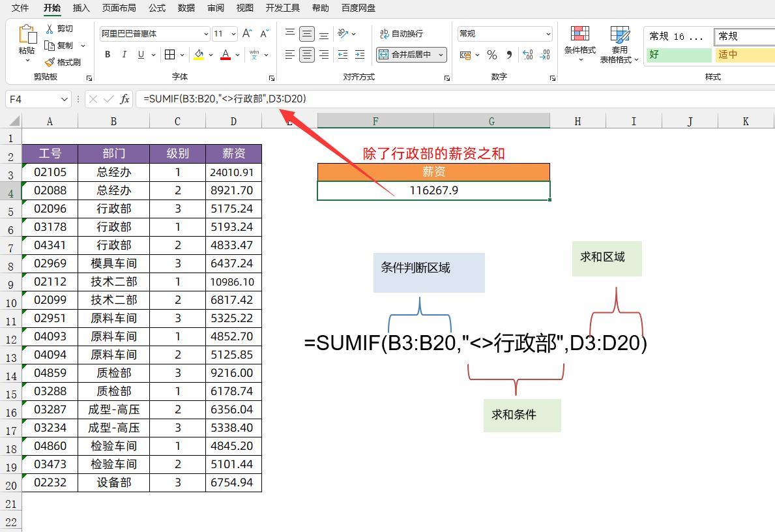Select the 好 (Good) cell style
This screenshot has width=775, height=532.
point(679,54)
